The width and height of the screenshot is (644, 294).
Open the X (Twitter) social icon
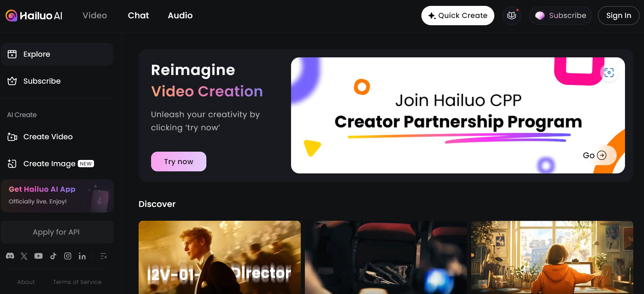24,256
